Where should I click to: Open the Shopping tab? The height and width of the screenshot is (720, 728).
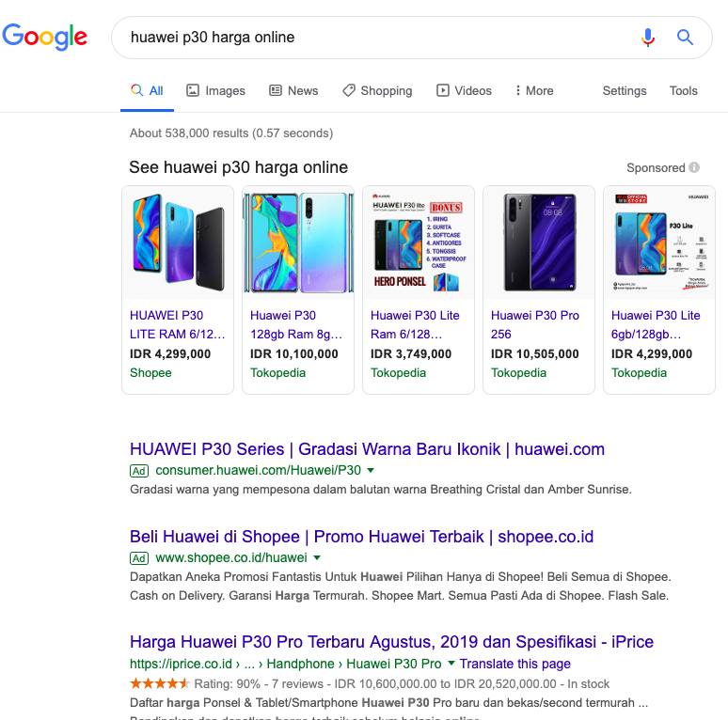[377, 90]
